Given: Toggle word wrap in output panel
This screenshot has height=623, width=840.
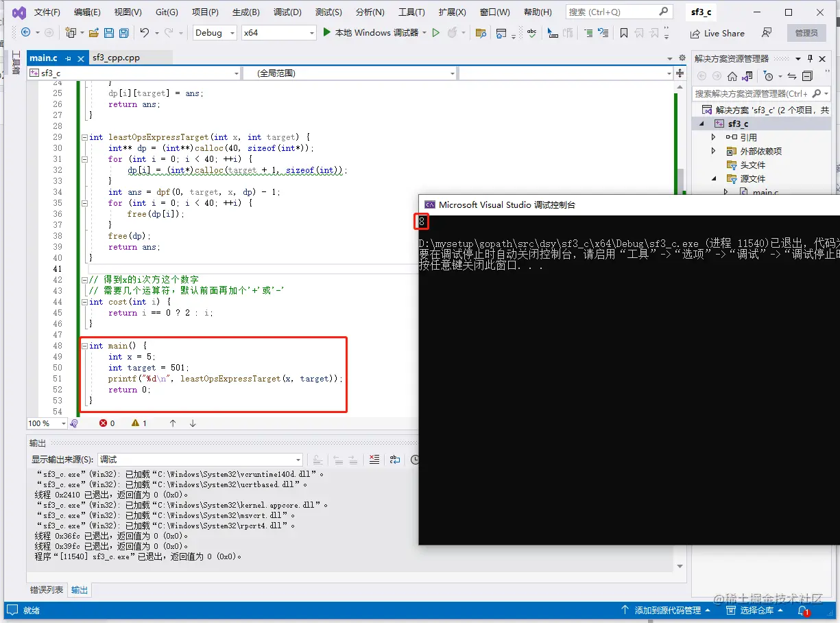Looking at the screenshot, I should 395,460.
